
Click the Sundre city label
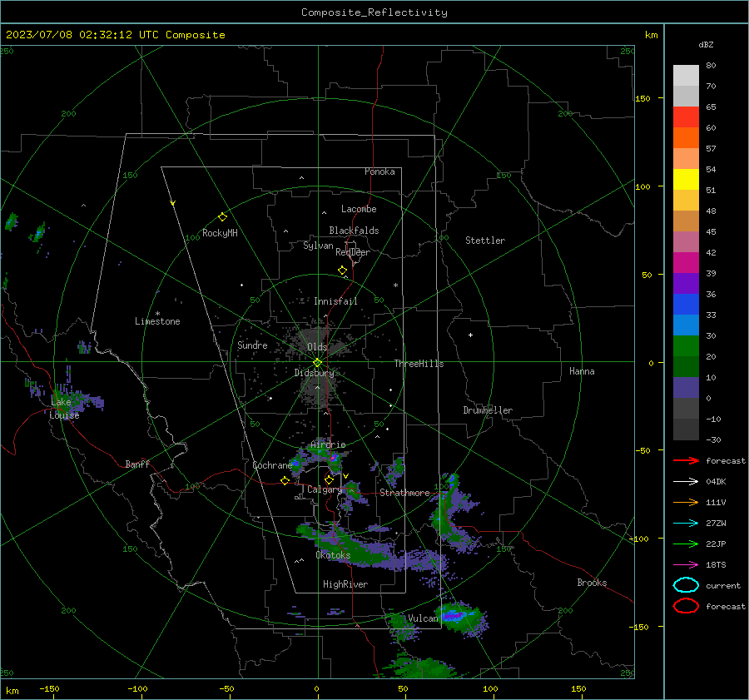tap(253, 345)
